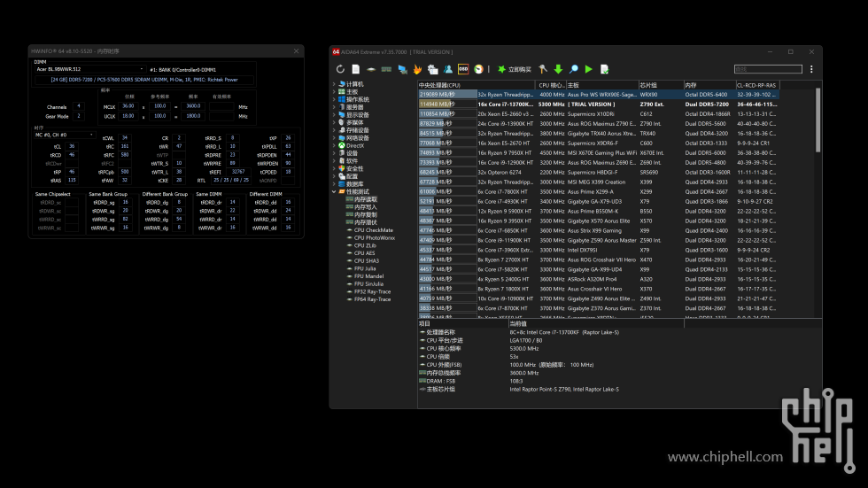Select CPU SHA3 benchmark

pyautogui.click(x=367, y=260)
